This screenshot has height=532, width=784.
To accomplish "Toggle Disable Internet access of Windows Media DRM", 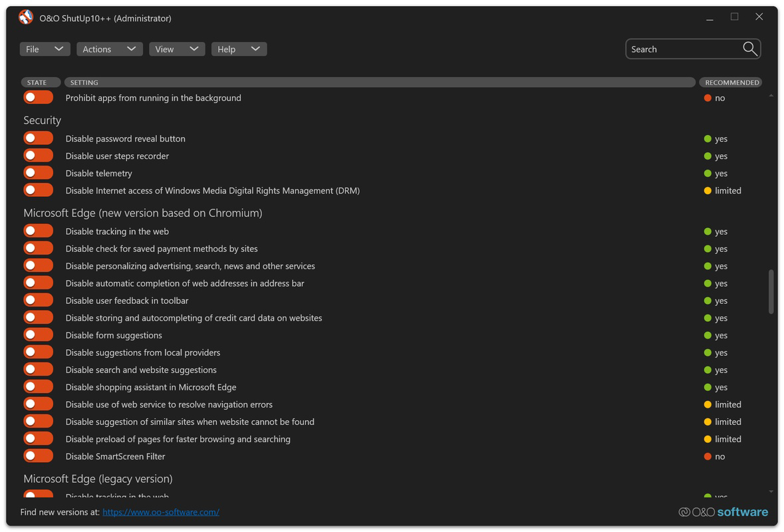I will (38, 190).
